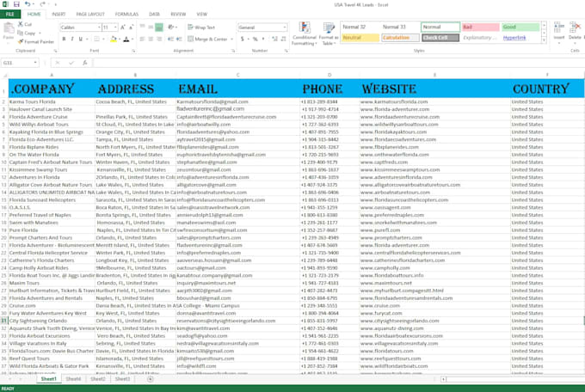585x392 pixels.
Task: Apply percent style to cells
Action: (256, 39)
